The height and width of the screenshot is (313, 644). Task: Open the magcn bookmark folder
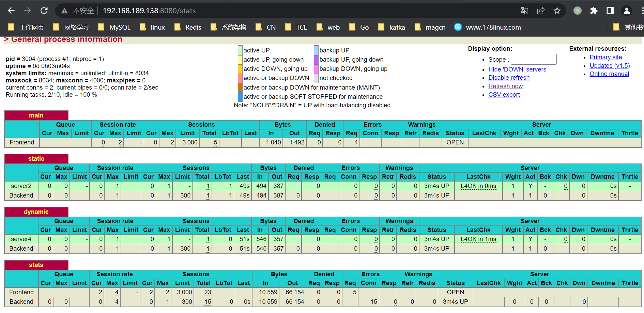click(430, 27)
